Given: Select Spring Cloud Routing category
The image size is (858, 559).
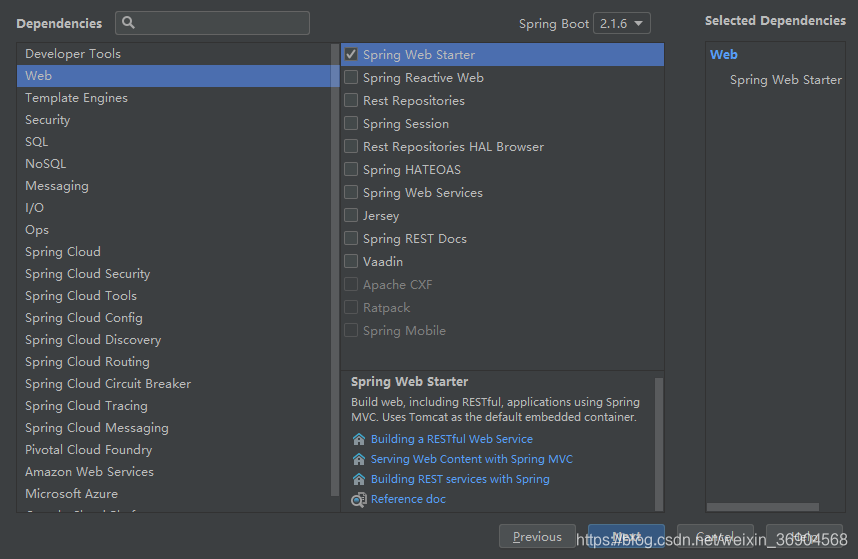Looking at the screenshot, I should (174, 362).
